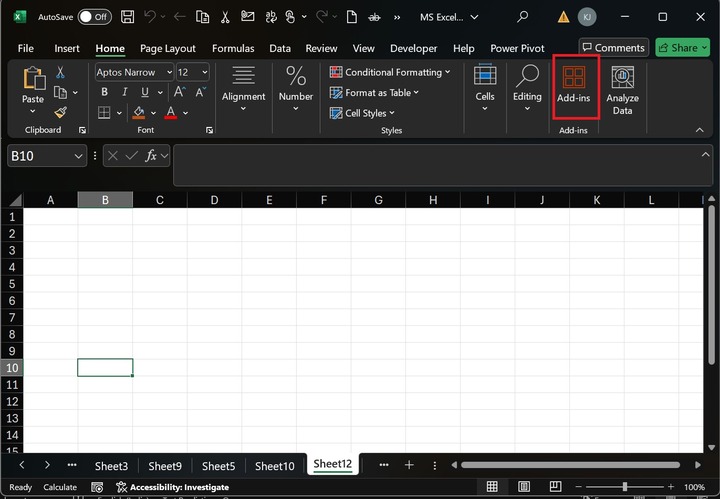
Task: Expand the Name Box dropdown arrow
Action: (79, 156)
